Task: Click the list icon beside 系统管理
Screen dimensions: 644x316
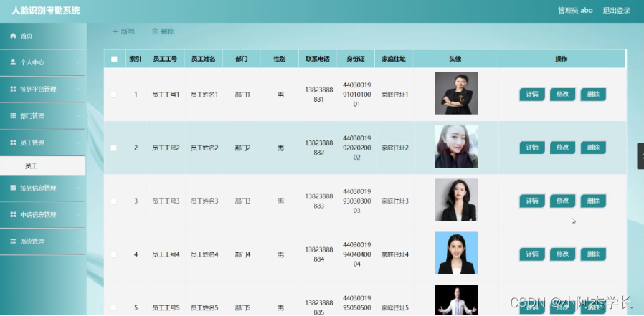Action: (x=13, y=241)
